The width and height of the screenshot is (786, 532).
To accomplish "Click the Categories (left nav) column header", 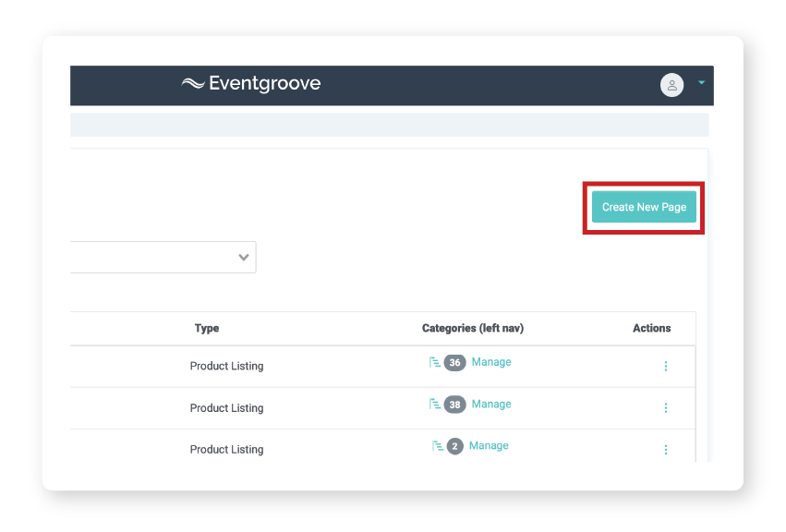I will click(473, 329).
